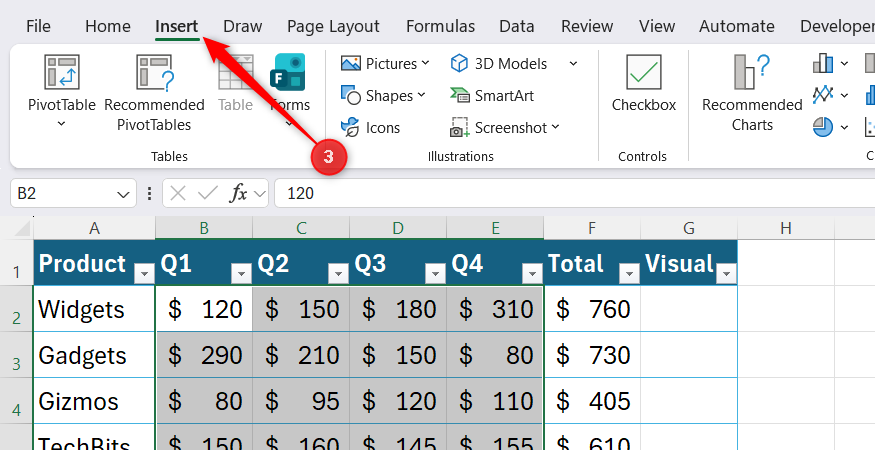Image resolution: width=875 pixels, height=450 pixels.
Task: Open the Forms button
Action: point(289,84)
